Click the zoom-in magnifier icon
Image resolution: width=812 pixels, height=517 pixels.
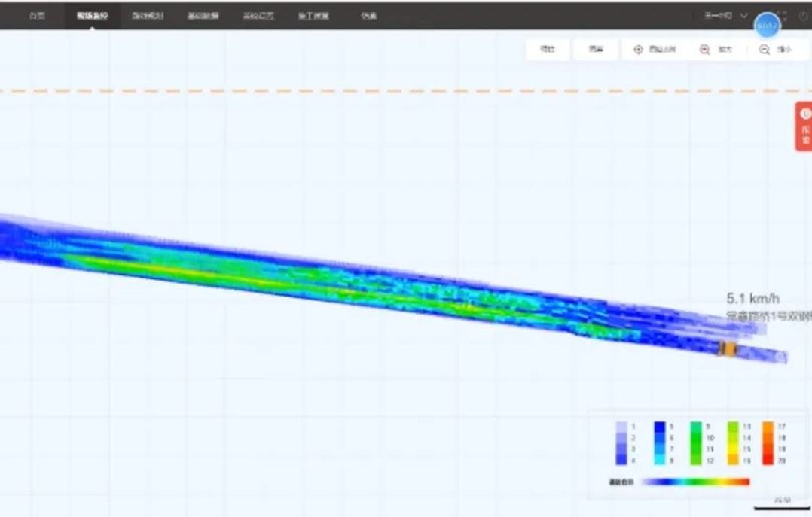point(705,50)
